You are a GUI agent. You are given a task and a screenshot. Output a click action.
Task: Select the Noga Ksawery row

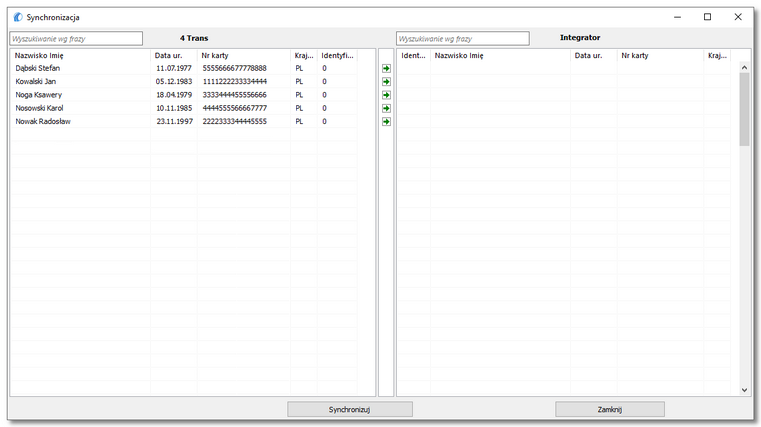click(184, 95)
